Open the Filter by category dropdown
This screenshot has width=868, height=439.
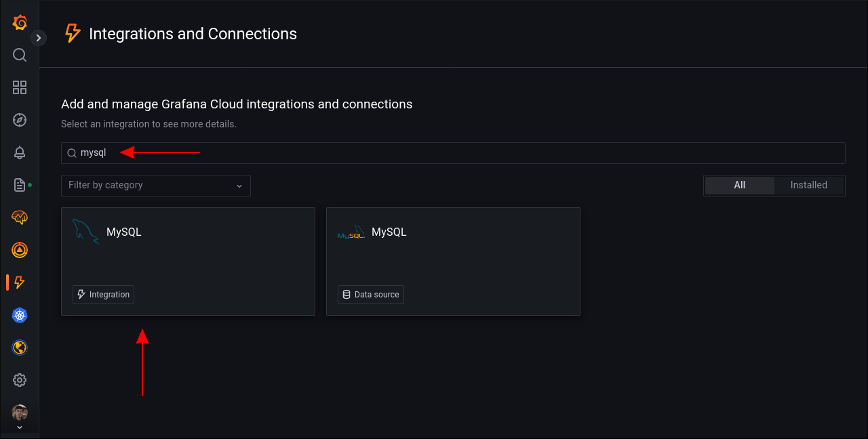pos(156,185)
